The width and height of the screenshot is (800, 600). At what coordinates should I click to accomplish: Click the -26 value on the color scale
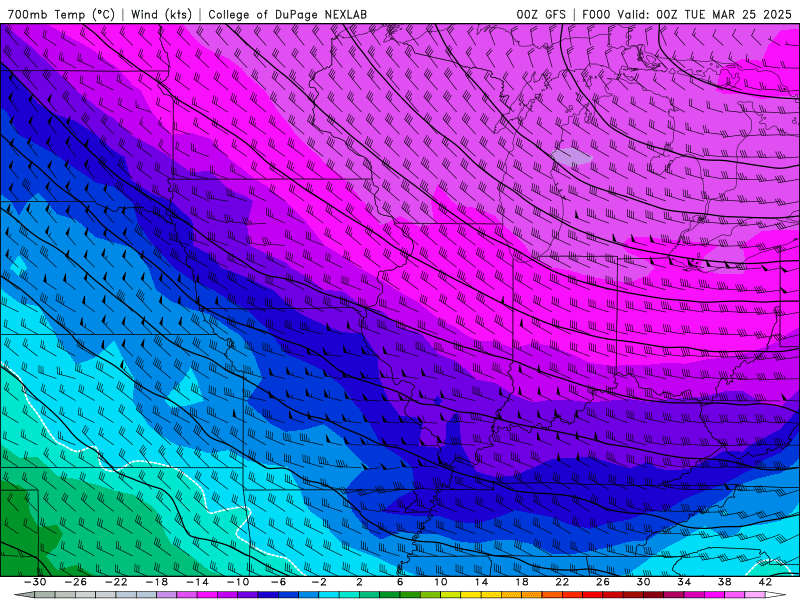(76, 582)
